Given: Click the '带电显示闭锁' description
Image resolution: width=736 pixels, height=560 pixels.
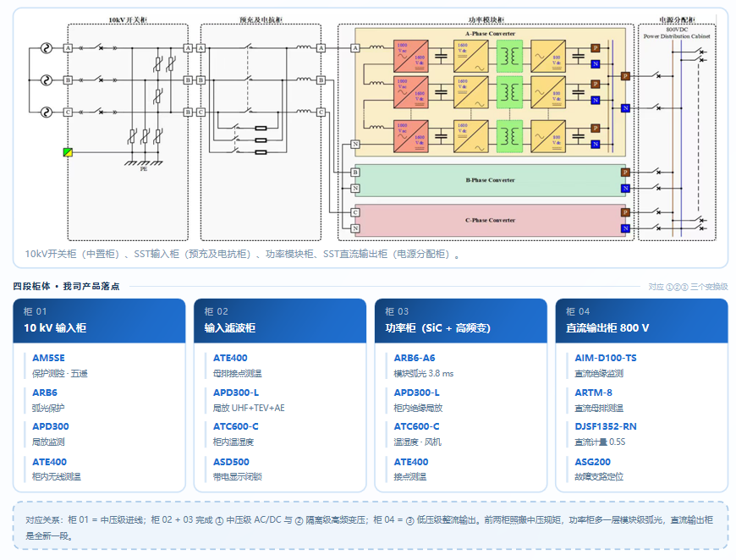Looking at the screenshot, I should 238,476.
